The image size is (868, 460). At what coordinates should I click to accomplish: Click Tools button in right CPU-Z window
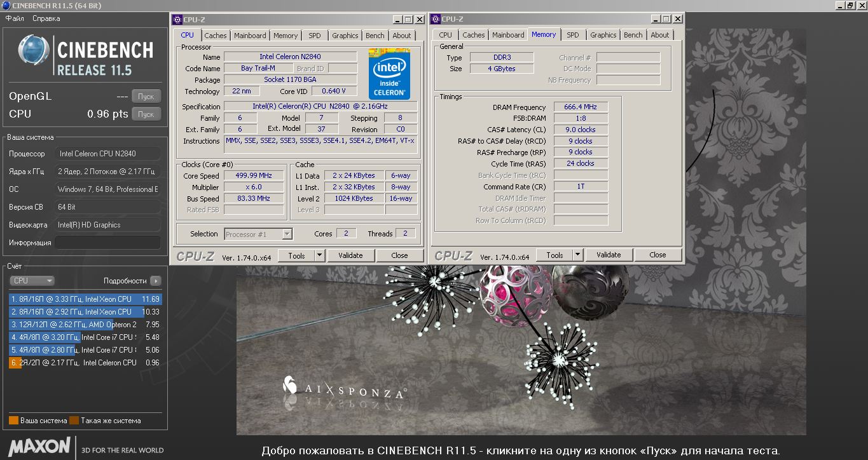point(555,255)
